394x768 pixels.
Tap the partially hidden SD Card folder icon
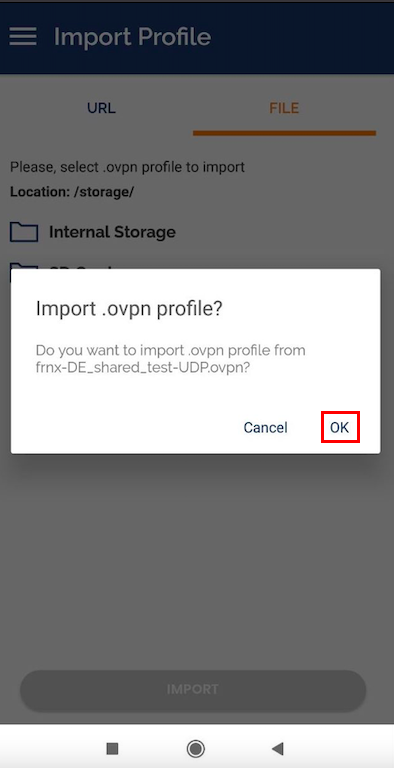click(x=24, y=266)
